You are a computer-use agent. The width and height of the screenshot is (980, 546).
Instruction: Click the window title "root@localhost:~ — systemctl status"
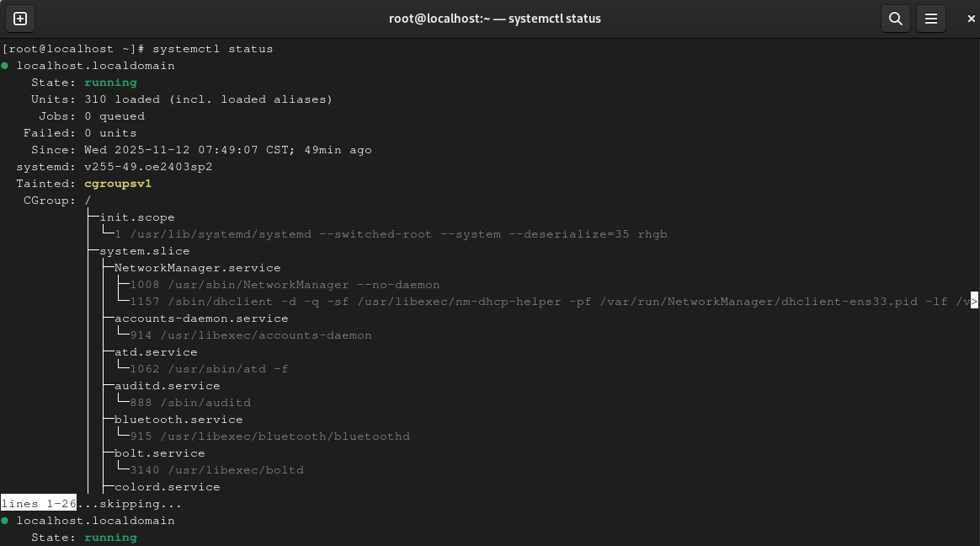(495, 19)
